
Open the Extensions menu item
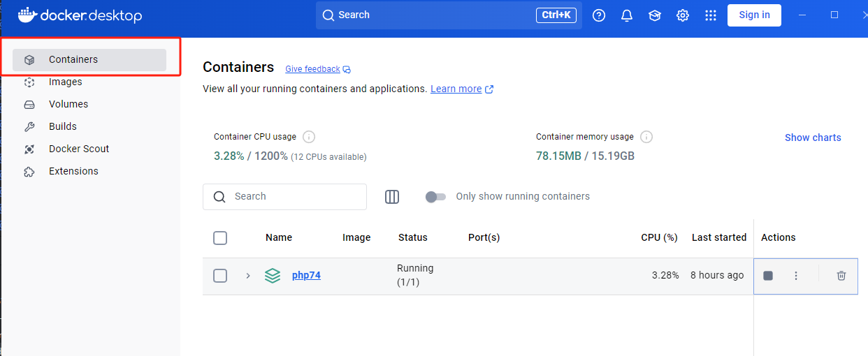point(89,172)
